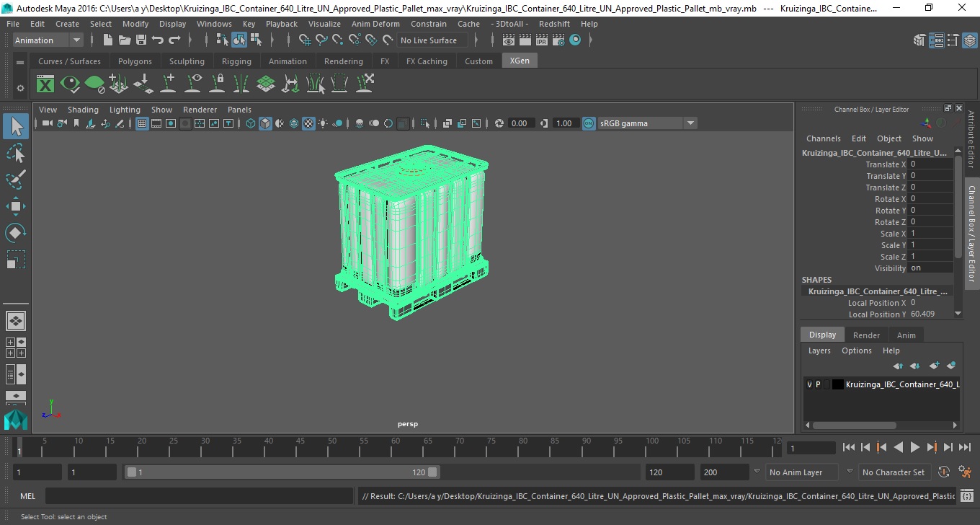The image size is (980, 525).
Task: Play the animation forwards
Action: [x=914, y=447]
